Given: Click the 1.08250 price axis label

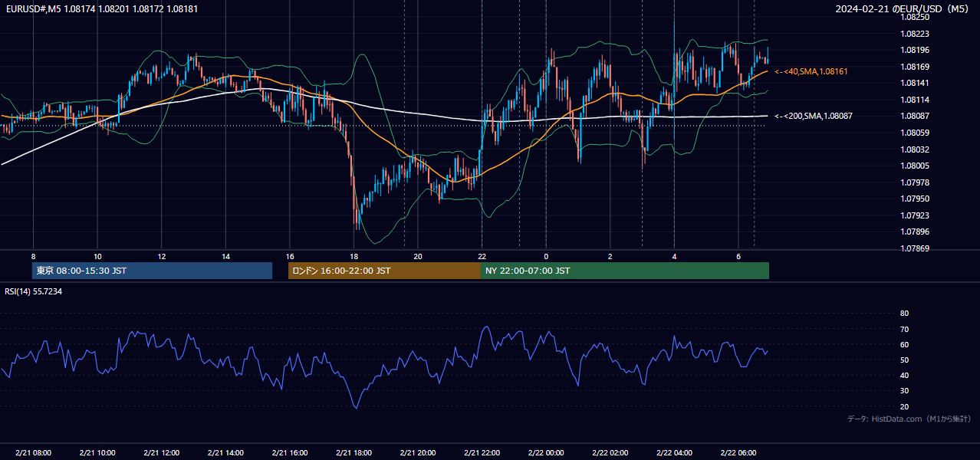Looking at the screenshot, I should 915,17.
